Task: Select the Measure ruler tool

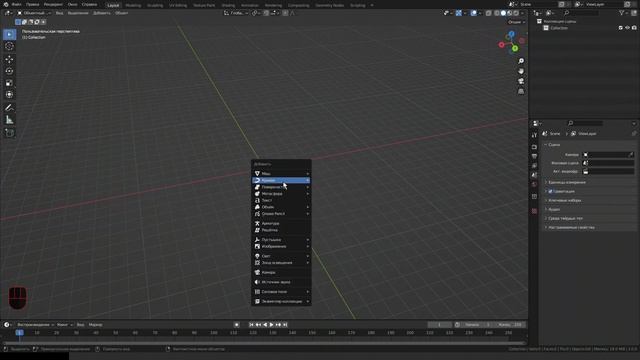Action: click(9, 120)
